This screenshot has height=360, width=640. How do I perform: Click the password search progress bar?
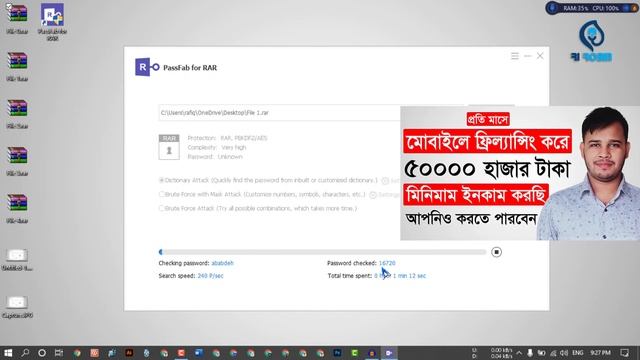point(322,252)
